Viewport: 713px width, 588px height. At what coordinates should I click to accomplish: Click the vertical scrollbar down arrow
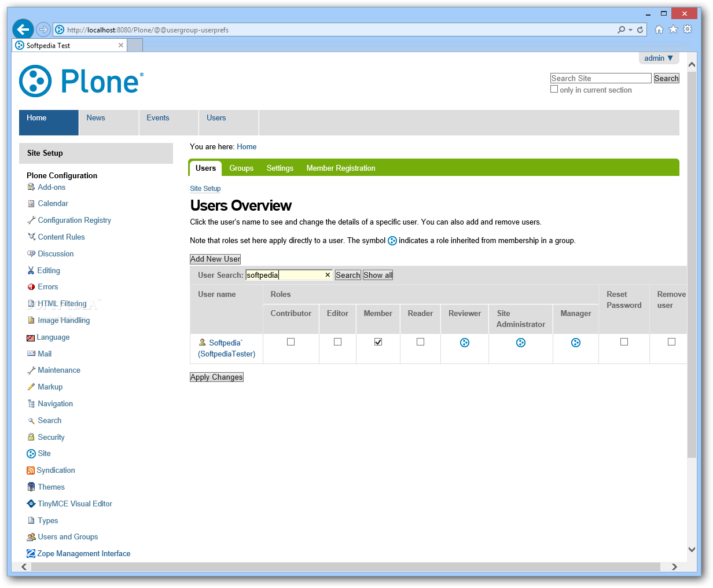692,549
